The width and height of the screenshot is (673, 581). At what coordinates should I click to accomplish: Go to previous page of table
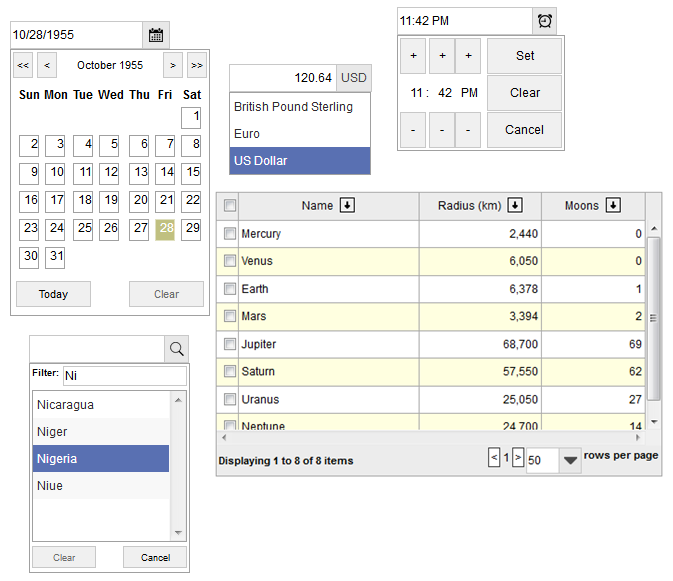tap(494, 458)
